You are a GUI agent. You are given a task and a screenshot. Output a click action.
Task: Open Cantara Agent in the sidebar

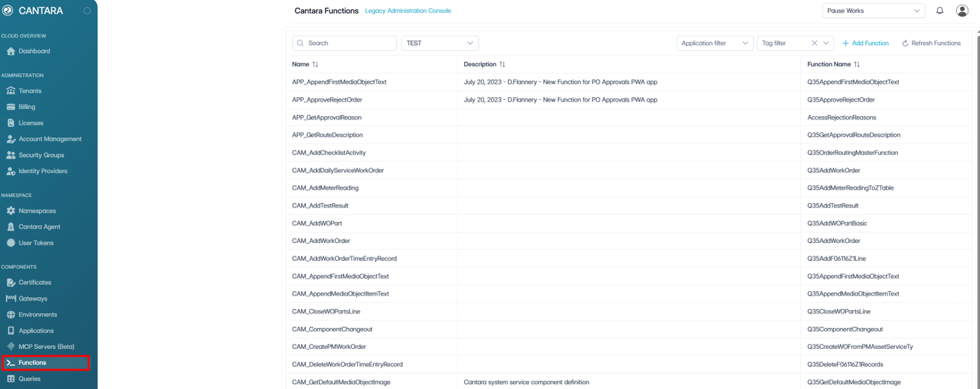tap(39, 227)
